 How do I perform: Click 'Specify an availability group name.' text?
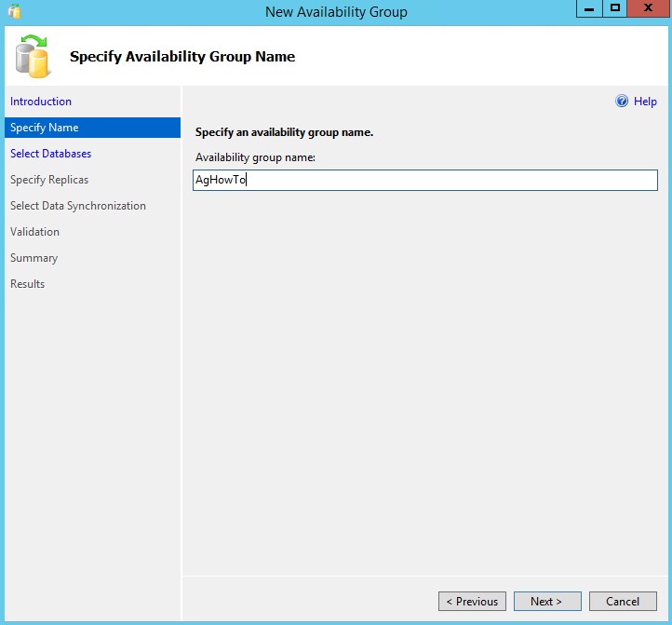click(x=284, y=132)
